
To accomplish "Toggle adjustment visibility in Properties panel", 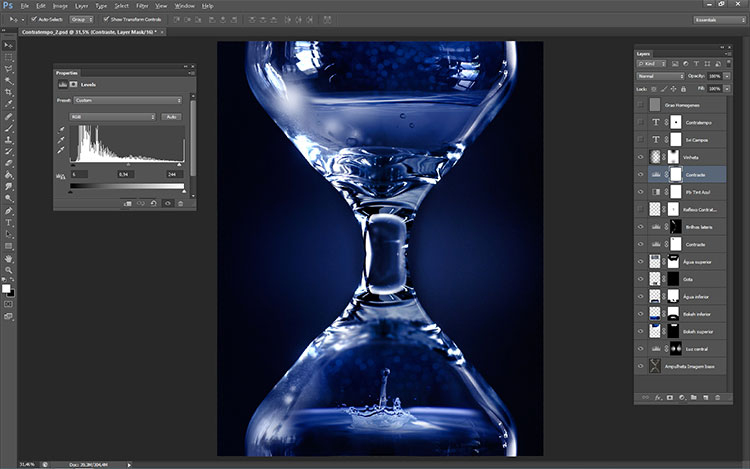I will 167,203.
